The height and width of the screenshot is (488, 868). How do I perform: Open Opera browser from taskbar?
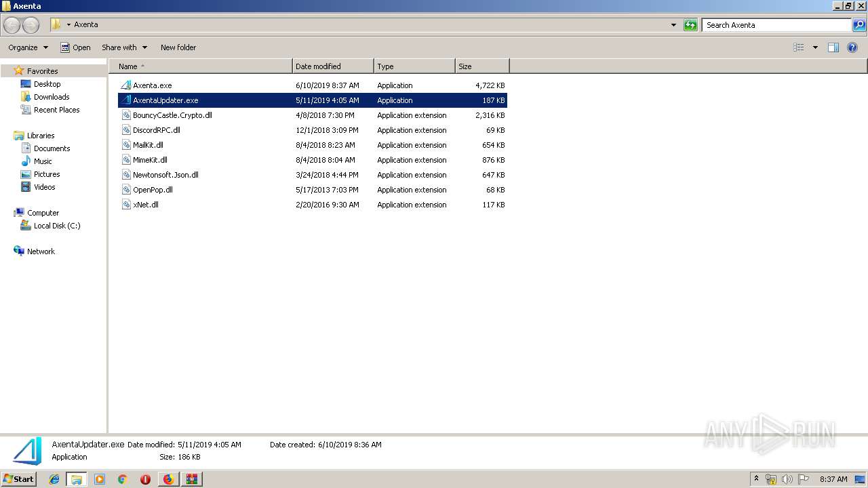coord(145,479)
